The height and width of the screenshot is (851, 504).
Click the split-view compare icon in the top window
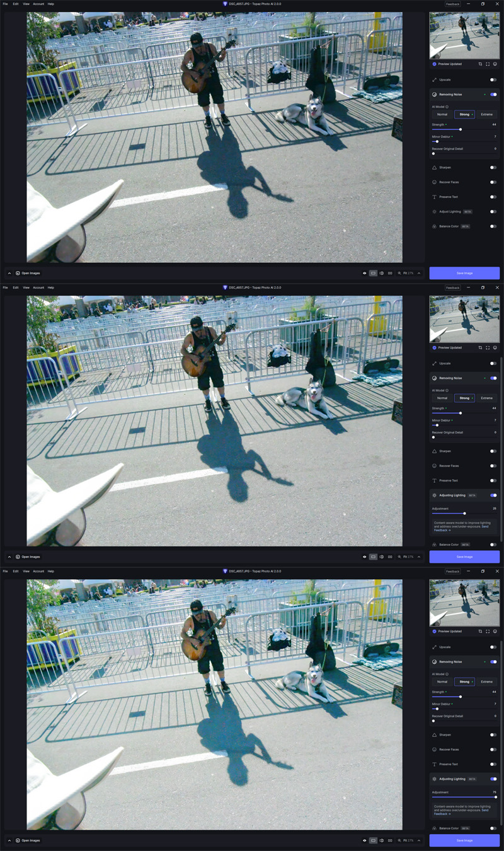[x=382, y=273]
